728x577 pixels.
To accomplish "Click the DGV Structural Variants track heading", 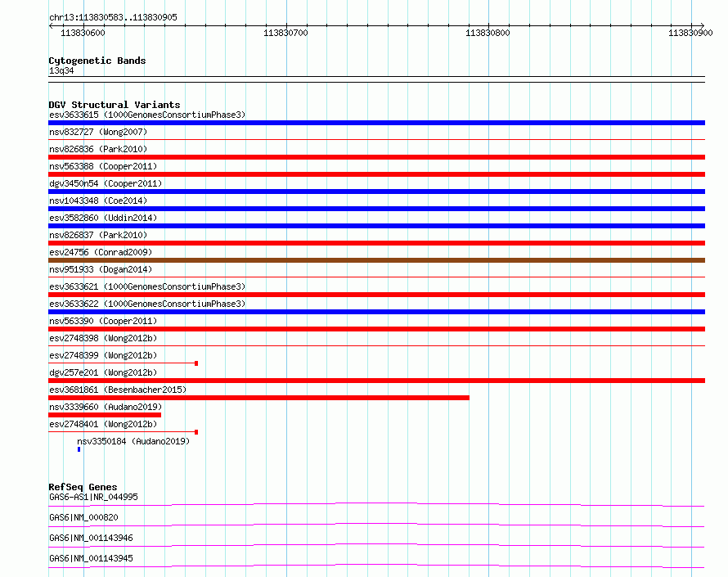I will pos(115,105).
